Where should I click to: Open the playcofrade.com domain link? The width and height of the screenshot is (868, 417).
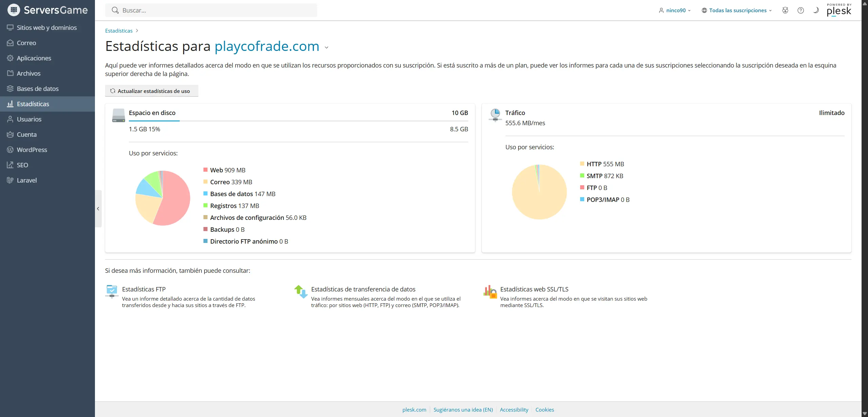(x=267, y=46)
